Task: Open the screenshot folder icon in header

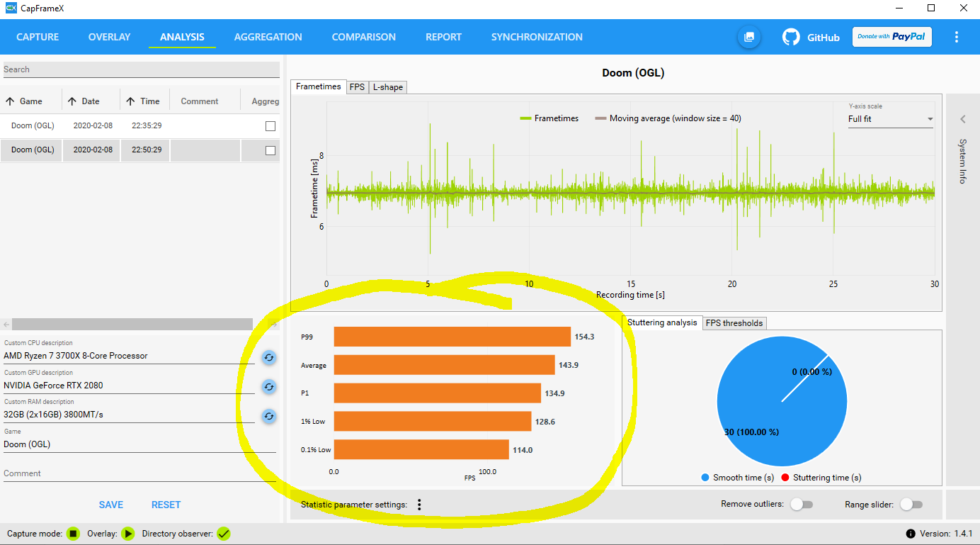Action: pos(749,37)
